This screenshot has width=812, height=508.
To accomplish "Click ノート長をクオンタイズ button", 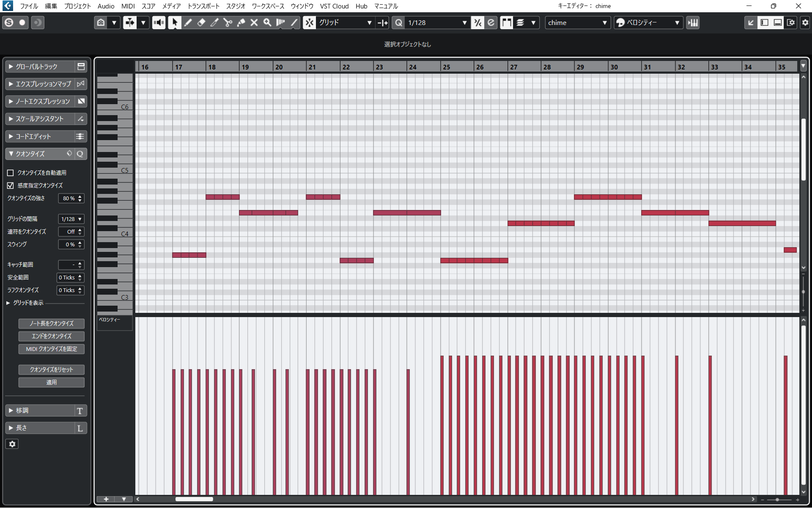I will pyautogui.click(x=52, y=323).
